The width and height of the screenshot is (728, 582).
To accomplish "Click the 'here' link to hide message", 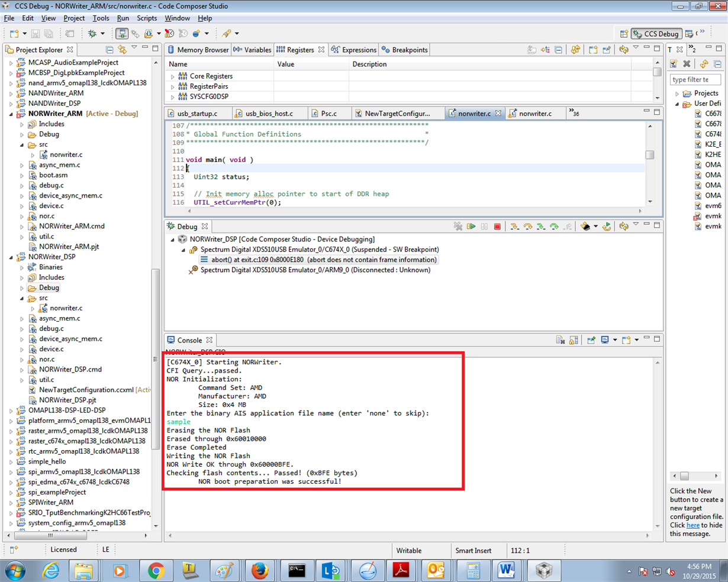I will 692,525.
